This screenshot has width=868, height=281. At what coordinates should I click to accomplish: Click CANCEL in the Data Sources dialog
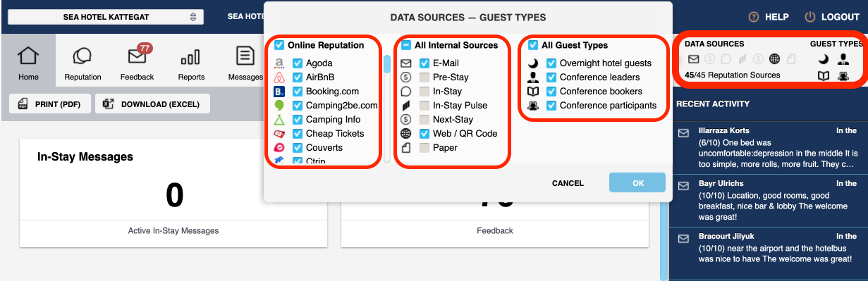pos(568,183)
